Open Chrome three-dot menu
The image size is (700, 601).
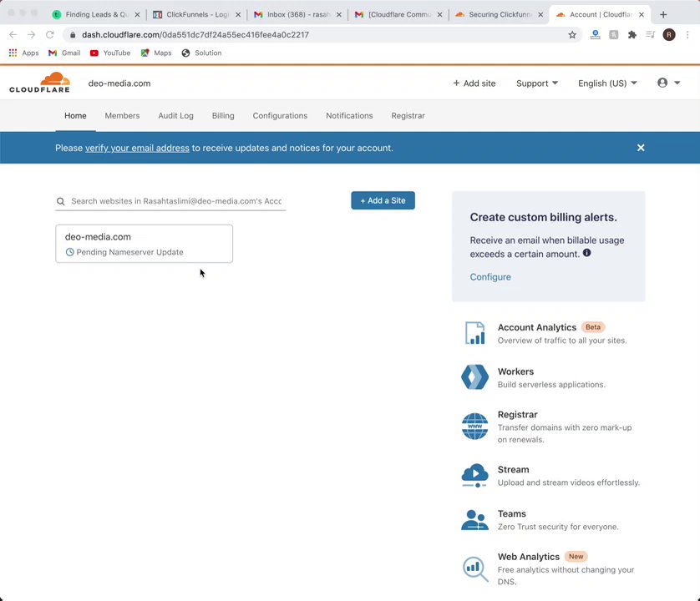click(687, 35)
